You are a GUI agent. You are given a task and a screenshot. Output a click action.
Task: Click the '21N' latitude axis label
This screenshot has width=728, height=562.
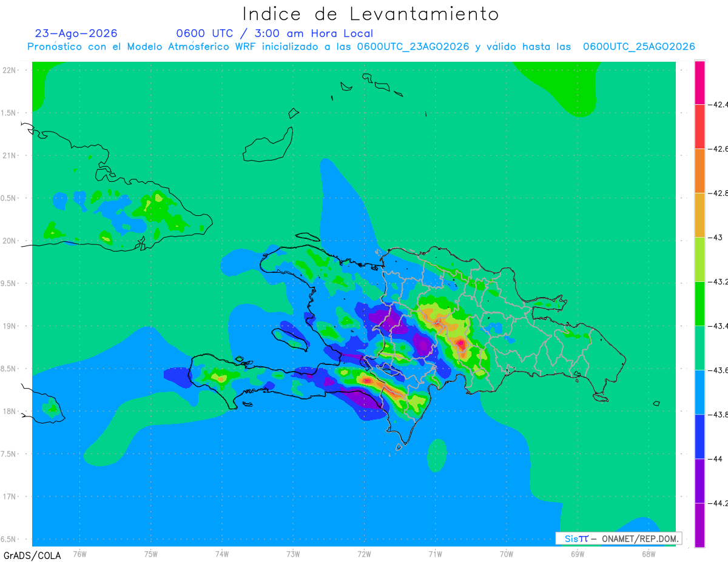pyautogui.click(x=10, y=155)
